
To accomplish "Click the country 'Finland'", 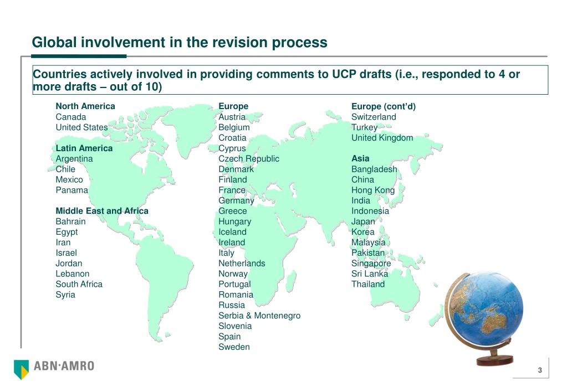I will [x=233, y=179].
